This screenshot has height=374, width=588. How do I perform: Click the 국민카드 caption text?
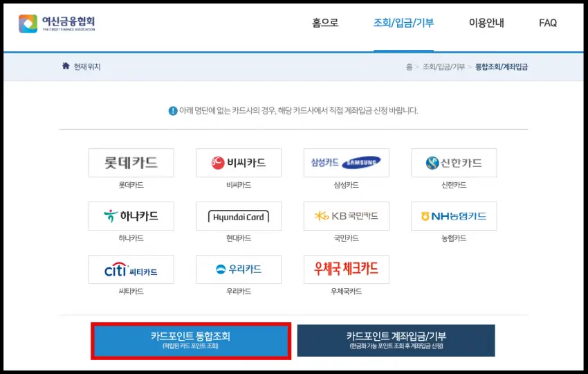[x=346, y=238]
